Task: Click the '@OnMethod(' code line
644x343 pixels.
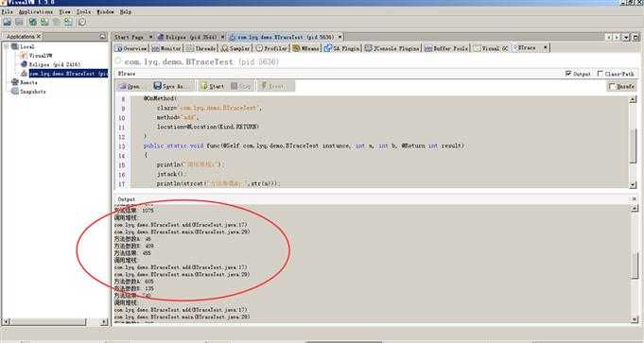Action: tap(160, 98)
